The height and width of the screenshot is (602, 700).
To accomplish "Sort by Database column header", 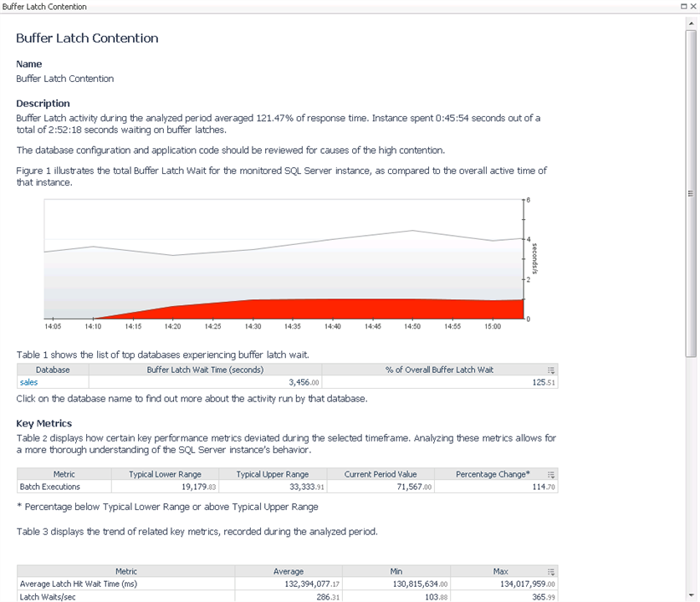I will click(53, 370).
